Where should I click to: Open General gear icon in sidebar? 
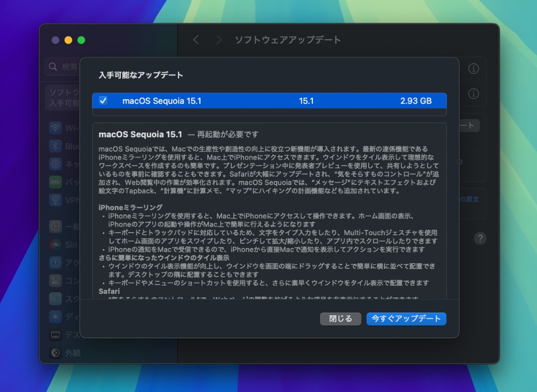(x=55, y=226)
